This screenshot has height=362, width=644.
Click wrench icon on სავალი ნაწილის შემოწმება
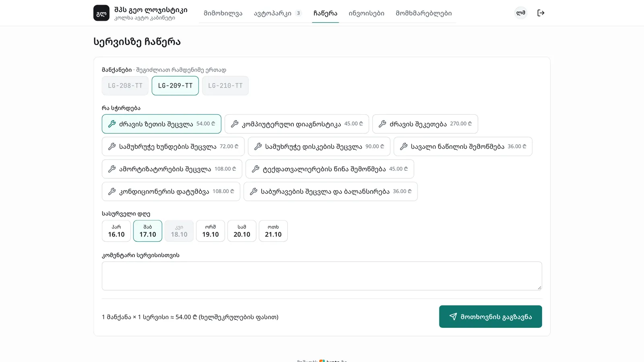(x=404, y=146)
